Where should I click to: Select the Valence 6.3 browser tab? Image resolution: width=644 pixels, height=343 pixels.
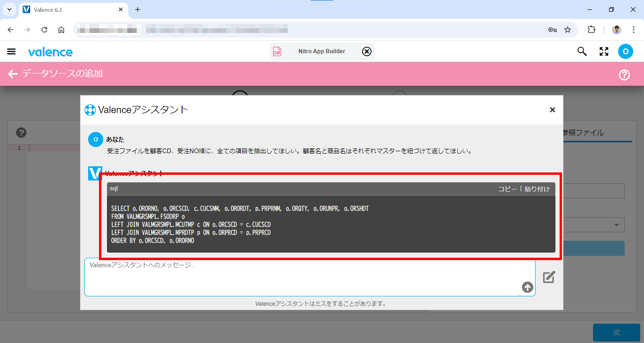click(73, 10)
